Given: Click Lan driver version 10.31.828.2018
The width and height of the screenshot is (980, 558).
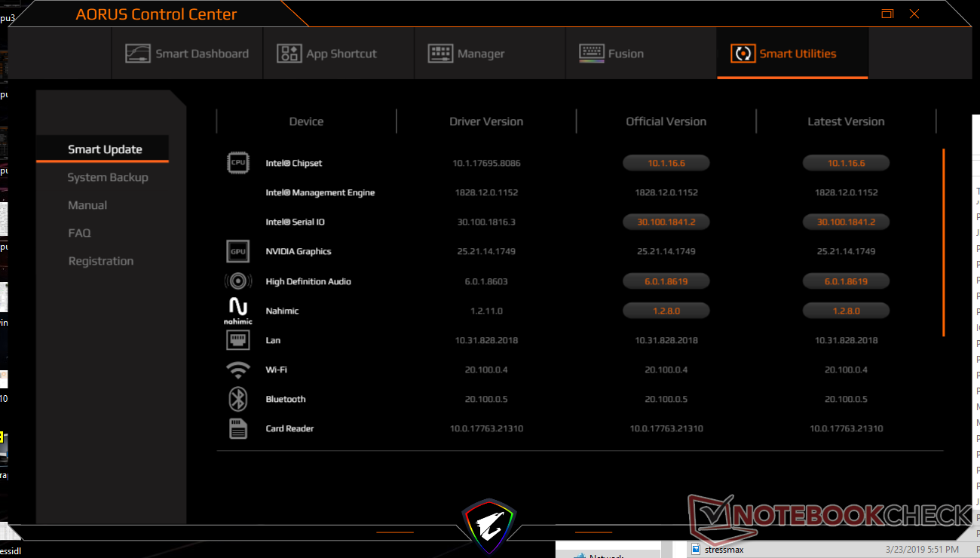Looking at the screenshot, I should (x=486, y=340).
